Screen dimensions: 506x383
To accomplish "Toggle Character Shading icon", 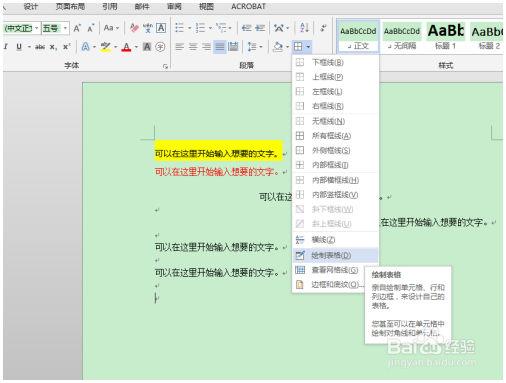I will (147, 47).
